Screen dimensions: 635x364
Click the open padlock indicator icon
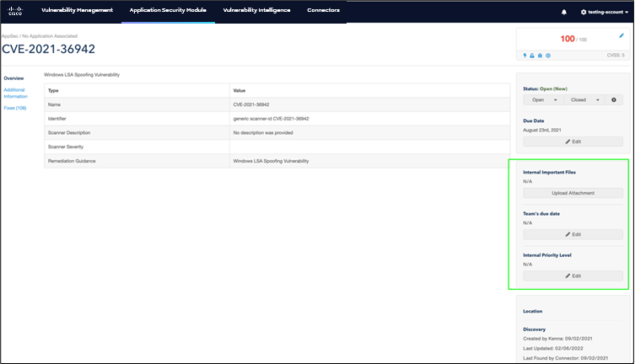532,56
